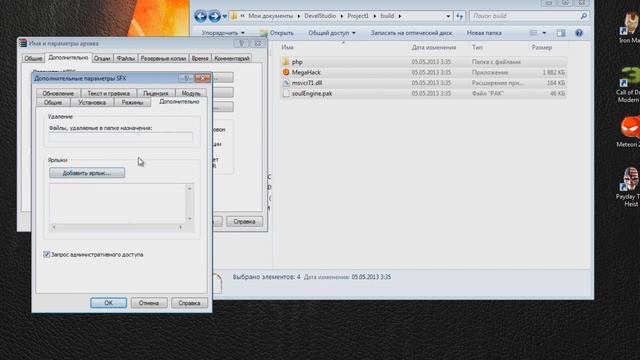The width and height of the screenshot is (640, 360).
Task: Open the 'Время' tab
Action: (200, 58)
